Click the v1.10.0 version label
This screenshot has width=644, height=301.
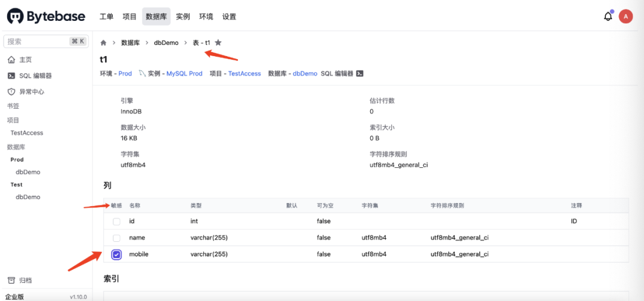pyautogui.click(x=79, y=297)
